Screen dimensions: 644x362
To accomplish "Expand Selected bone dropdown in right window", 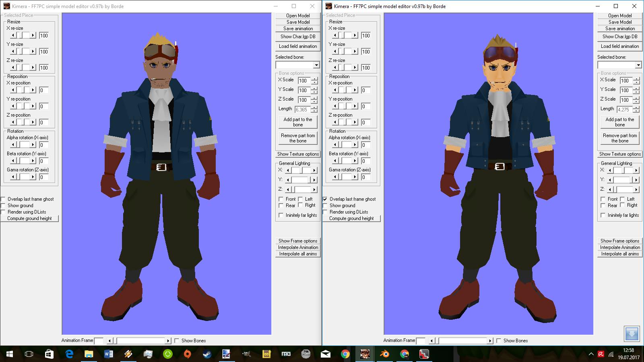I will coord(638,65).
